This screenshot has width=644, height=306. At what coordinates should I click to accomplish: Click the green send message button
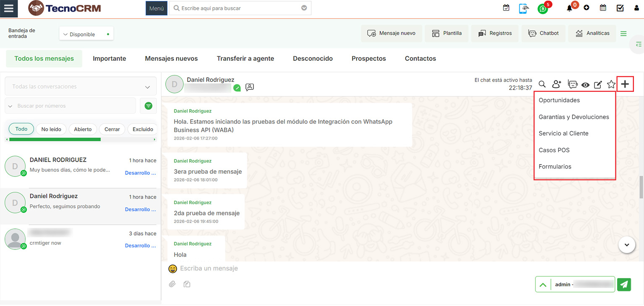pyautogui.click(x=624, y=284)
